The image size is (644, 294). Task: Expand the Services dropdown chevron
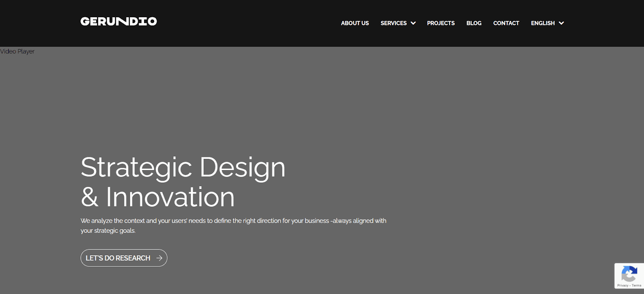click(413, 23)
